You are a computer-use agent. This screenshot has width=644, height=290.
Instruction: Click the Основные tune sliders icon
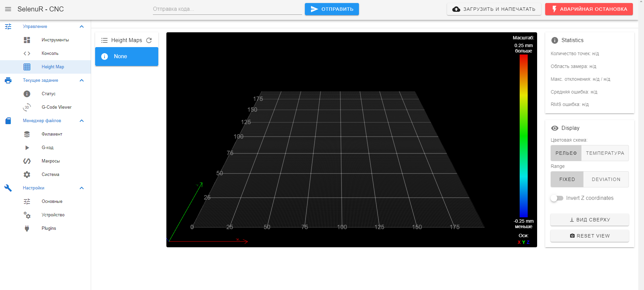click(27, 202)
